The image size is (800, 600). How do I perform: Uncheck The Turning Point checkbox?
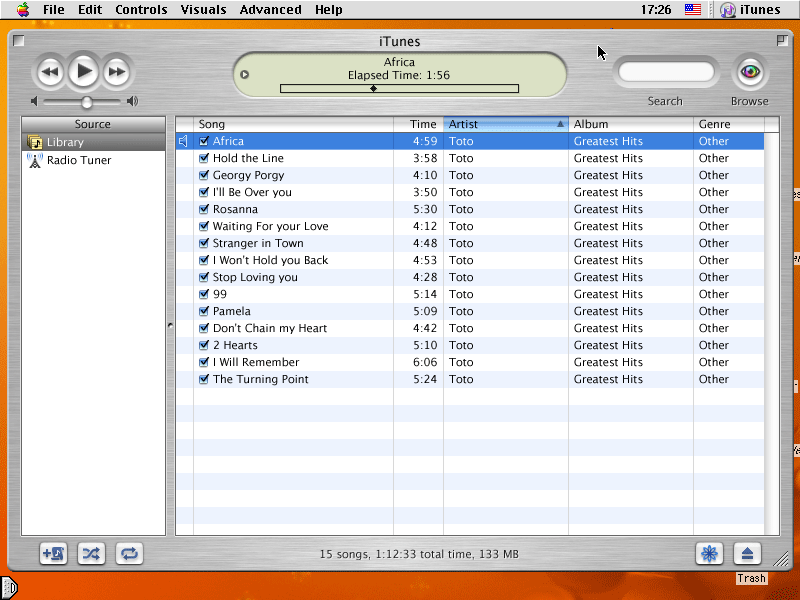(x=204, y=379)
